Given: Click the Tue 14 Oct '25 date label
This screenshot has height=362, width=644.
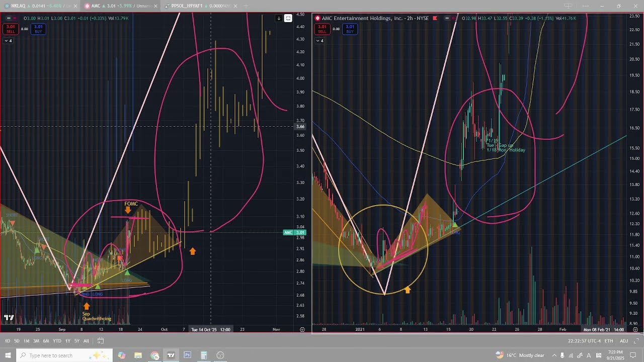Looking at the screenshot, I should [211, 329].
